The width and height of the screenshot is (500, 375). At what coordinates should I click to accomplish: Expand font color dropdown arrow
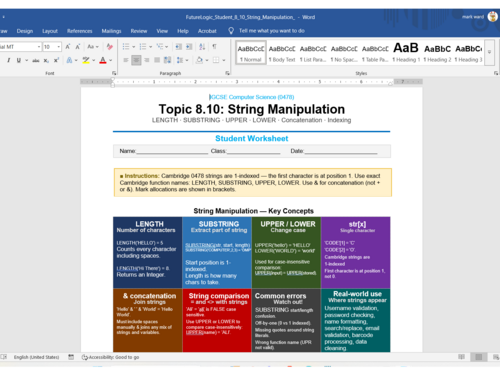[111, 60]
